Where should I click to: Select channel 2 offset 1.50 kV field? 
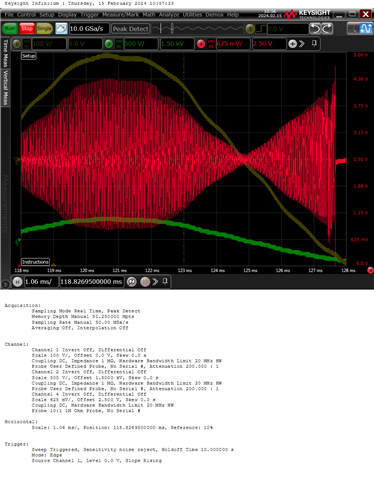tap(177, 44)
